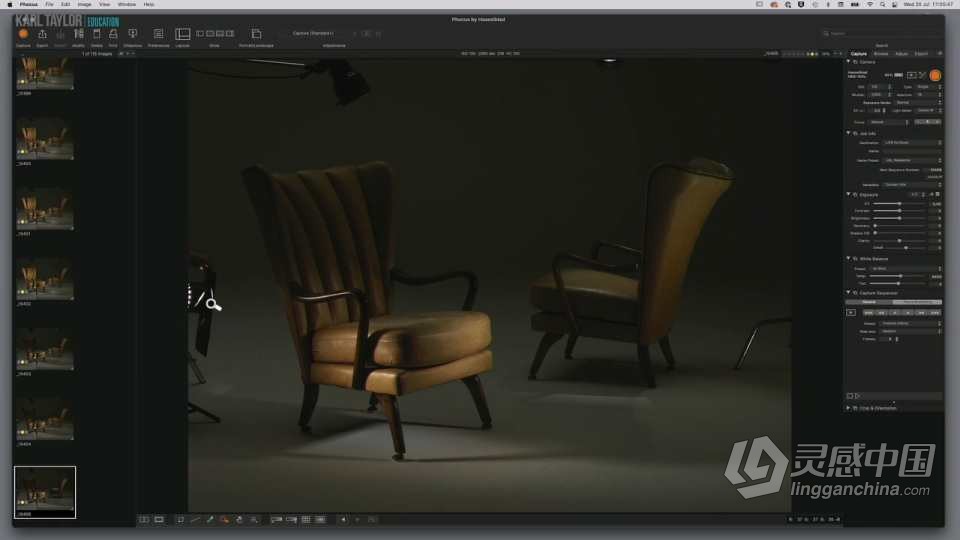Switch to the Browse tab
The width and height of the screenshot is (960, 540).
[x=881, y=54]
